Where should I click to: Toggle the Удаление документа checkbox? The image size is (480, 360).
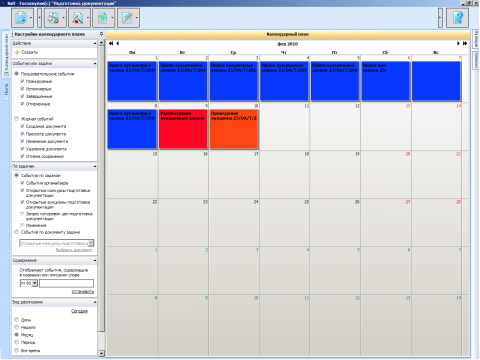tap(22, 149)
